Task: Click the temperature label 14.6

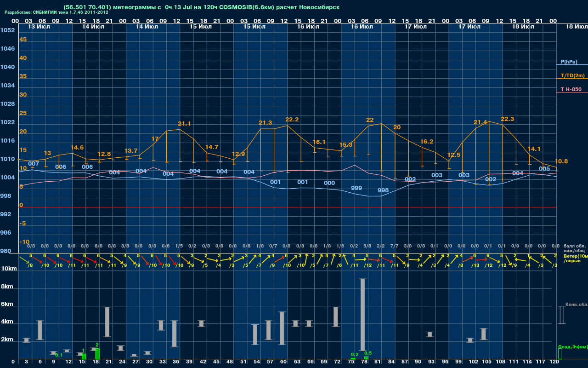Action: tap(77, 148)
